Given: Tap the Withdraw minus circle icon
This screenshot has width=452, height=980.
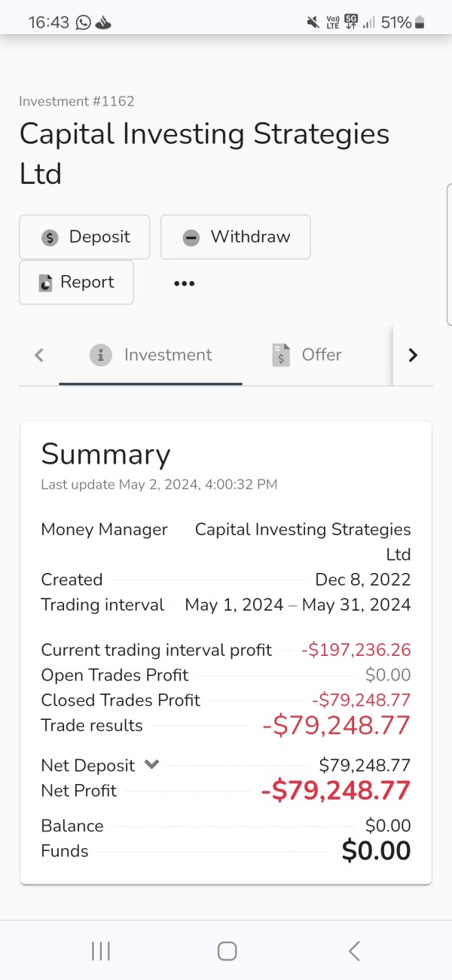Looking at the screenshot, I should [191, 237].
